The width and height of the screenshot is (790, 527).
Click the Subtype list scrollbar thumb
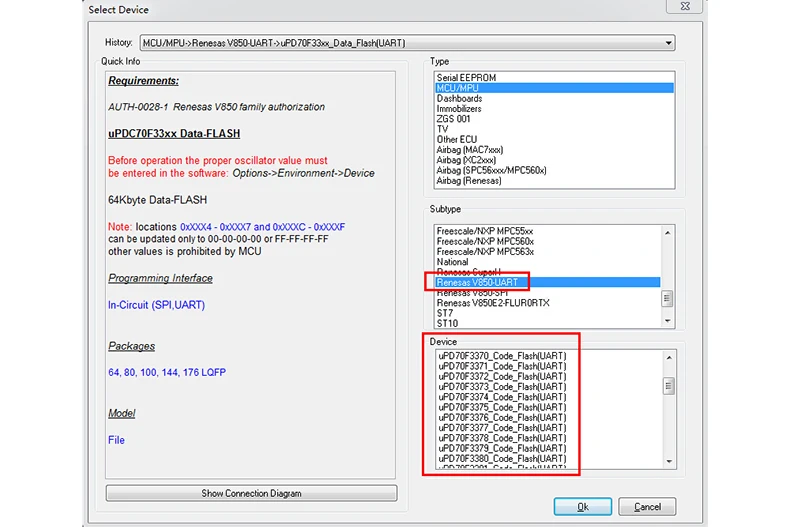point(668,298)
